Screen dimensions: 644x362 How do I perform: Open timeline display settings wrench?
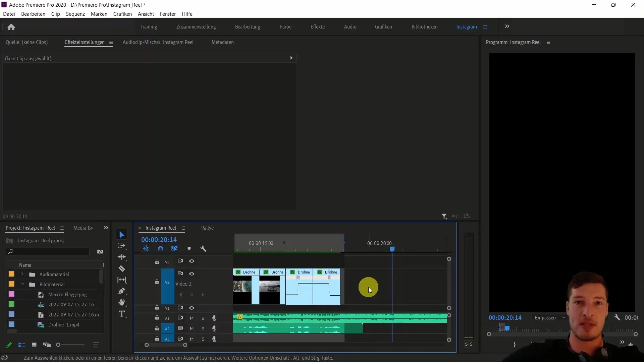pyautogui.click(x=203, y=249)
